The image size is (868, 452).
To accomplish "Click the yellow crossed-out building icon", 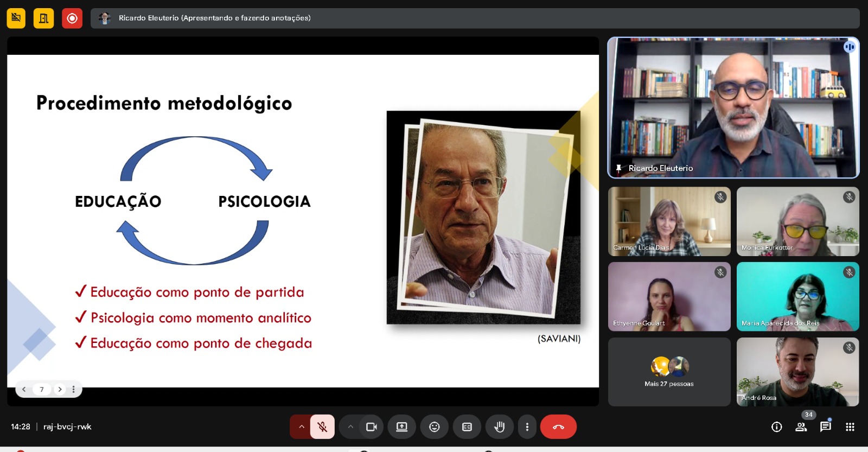I will [16, 18].
